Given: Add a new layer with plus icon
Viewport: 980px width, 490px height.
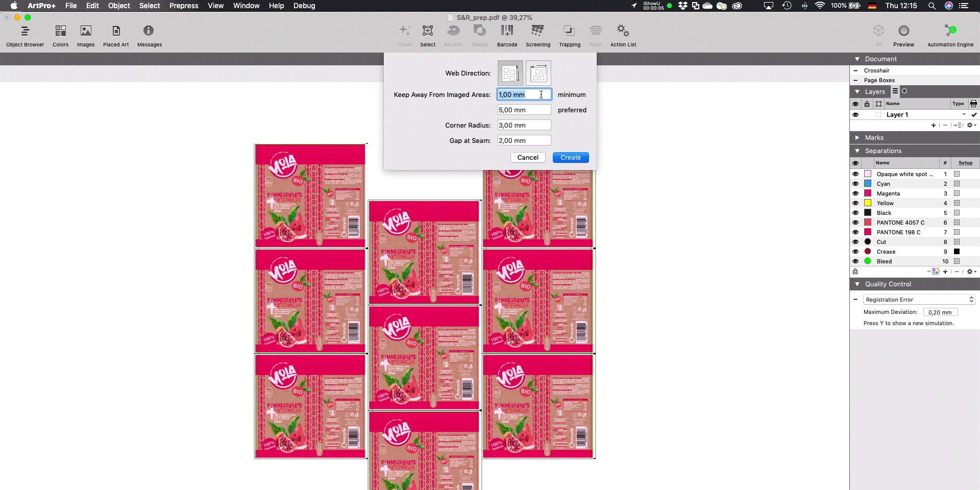Looking at the screenshot, I should [x=934, y=125].
